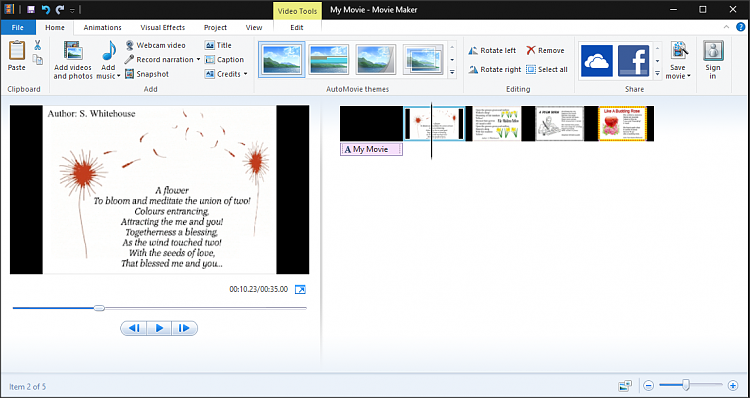Show previous row of AutoMovie themes
The height and width of the screenshot is (398, 750).
click(x=452, y=47)
